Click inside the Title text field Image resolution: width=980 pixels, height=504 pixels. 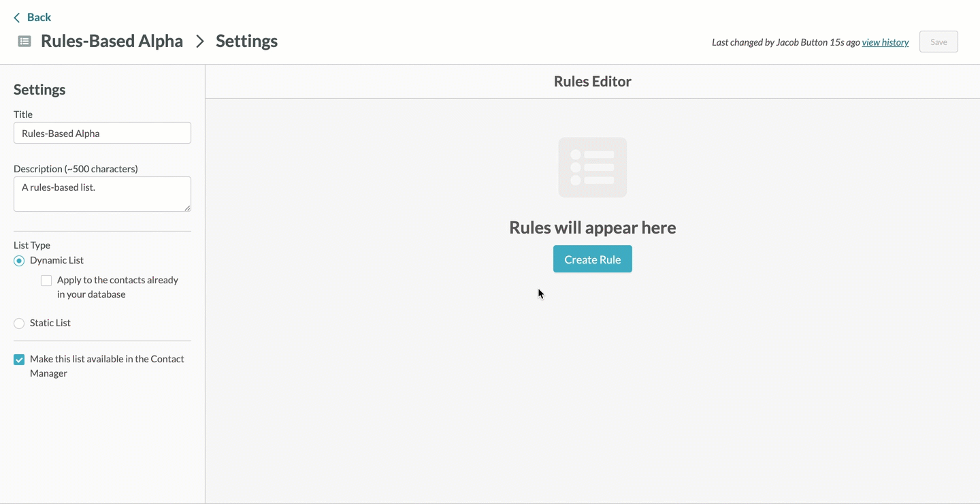(102, 133)
